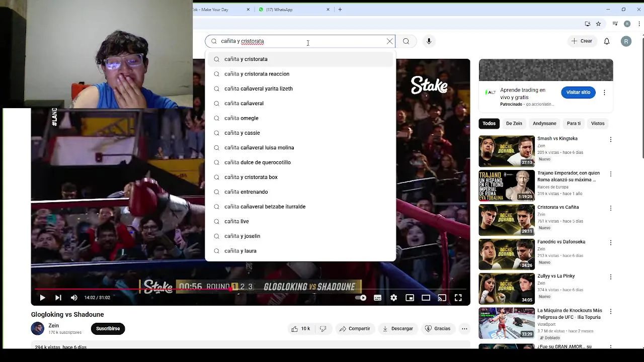Open the account avatar menu
The width and height of the screenshot is (644, 362).
coord(626,41)
